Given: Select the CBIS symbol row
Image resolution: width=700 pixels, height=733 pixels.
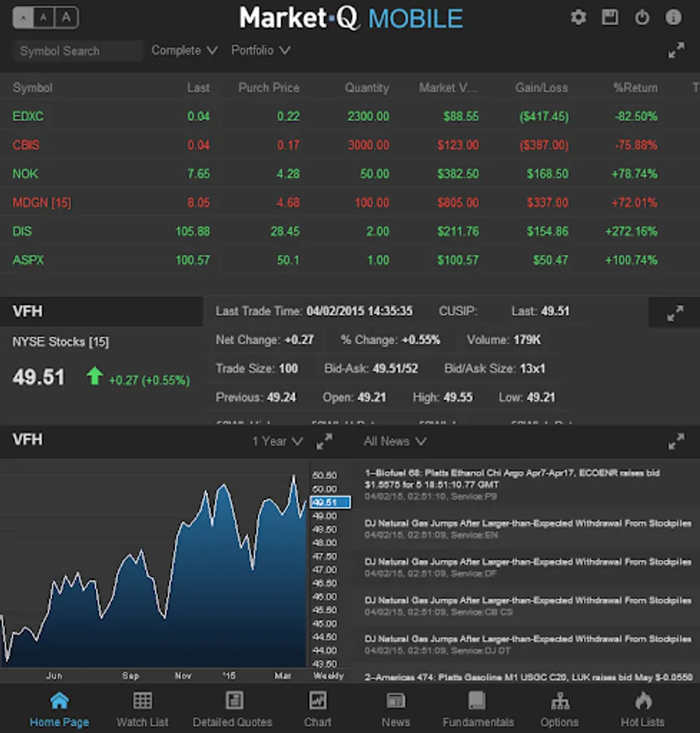Looking at the screenshot, I should coord(350,145).
